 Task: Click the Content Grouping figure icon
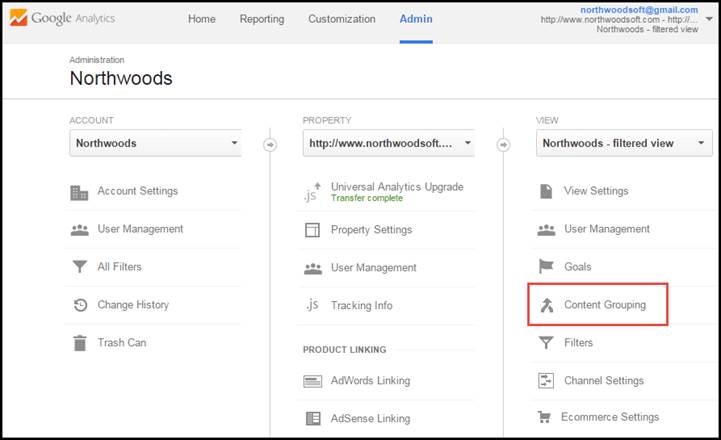click(x=547, y=305)
